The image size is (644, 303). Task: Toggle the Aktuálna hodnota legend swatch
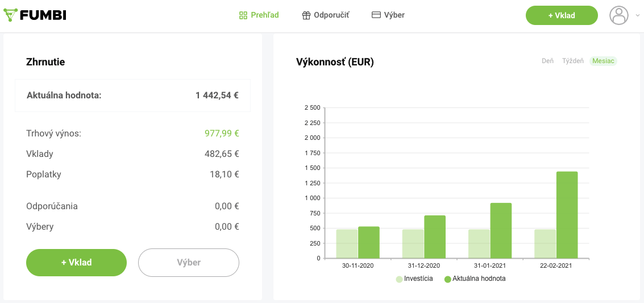448,279
